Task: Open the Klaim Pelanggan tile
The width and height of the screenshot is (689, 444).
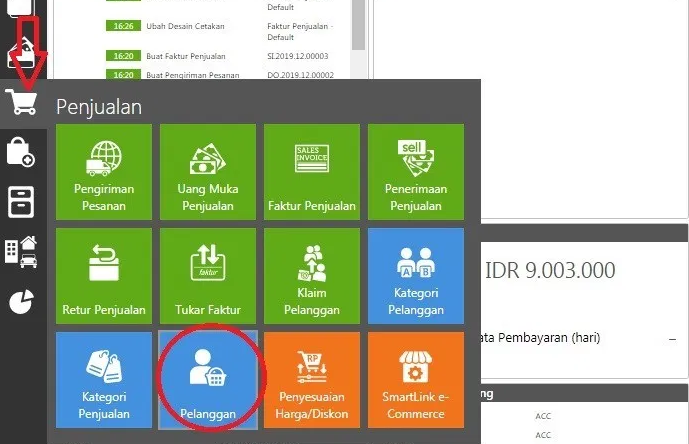Action: click(x=312, y=276)
